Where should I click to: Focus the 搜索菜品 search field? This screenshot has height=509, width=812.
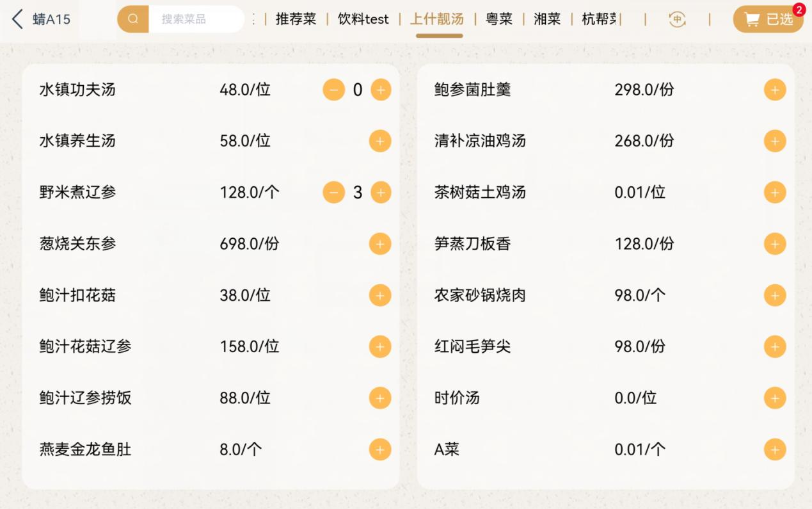coord(196,19)
